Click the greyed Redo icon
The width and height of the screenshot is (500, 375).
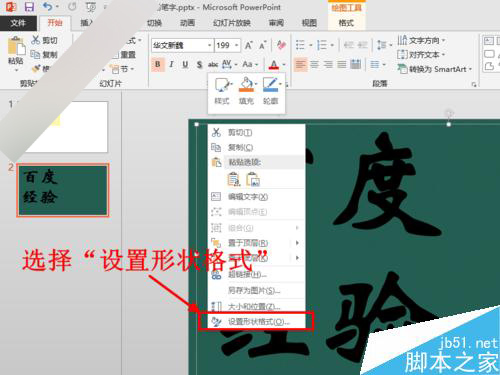[72, 6]
